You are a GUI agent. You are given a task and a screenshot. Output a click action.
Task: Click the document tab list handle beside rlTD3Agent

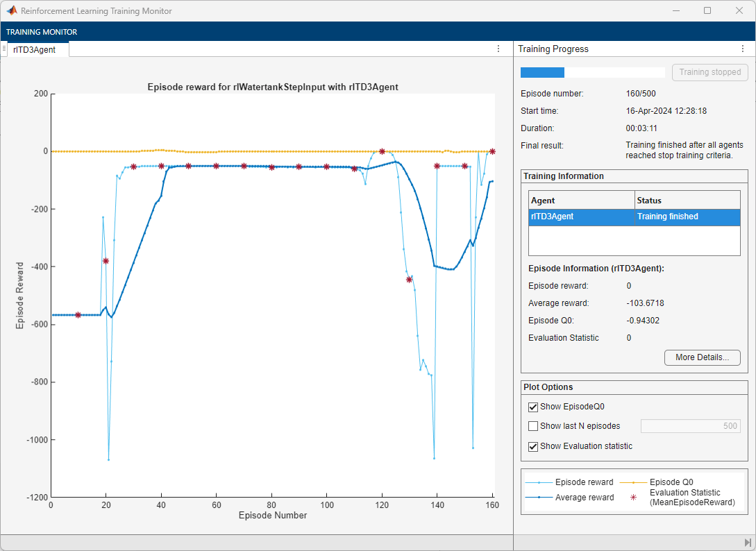coord(4,49)
